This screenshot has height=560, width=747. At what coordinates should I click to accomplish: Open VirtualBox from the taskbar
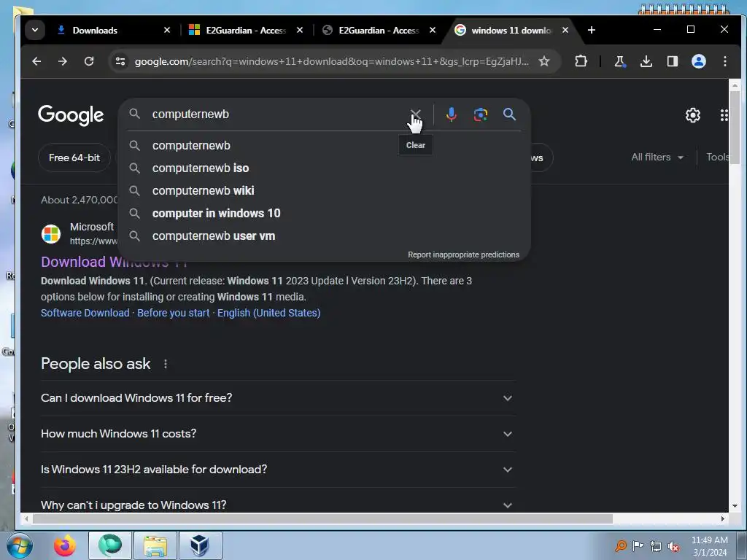[200, 546]
